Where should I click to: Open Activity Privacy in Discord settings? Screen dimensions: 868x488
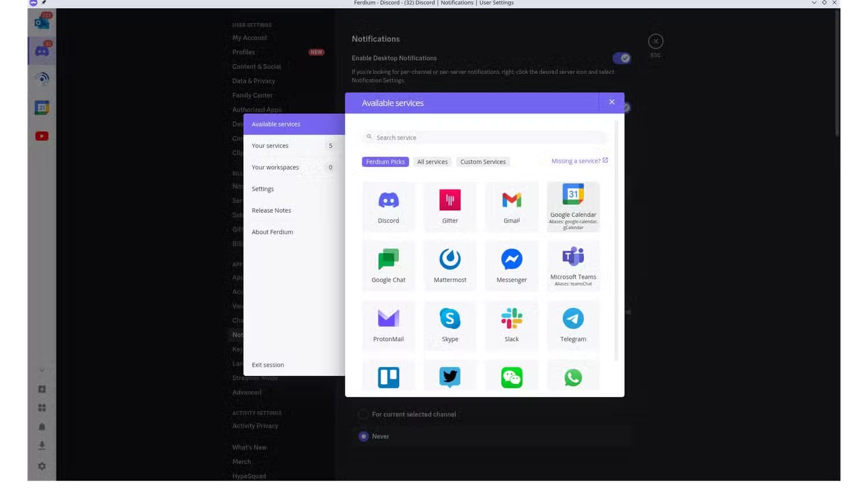[x=255, y=426]
